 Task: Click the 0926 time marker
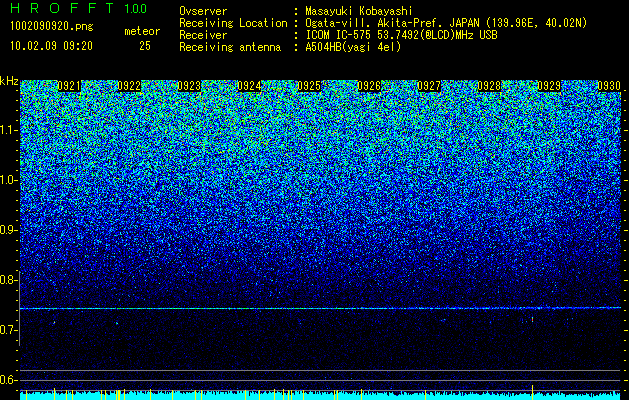pyautogui.click(x=369, y=86)
